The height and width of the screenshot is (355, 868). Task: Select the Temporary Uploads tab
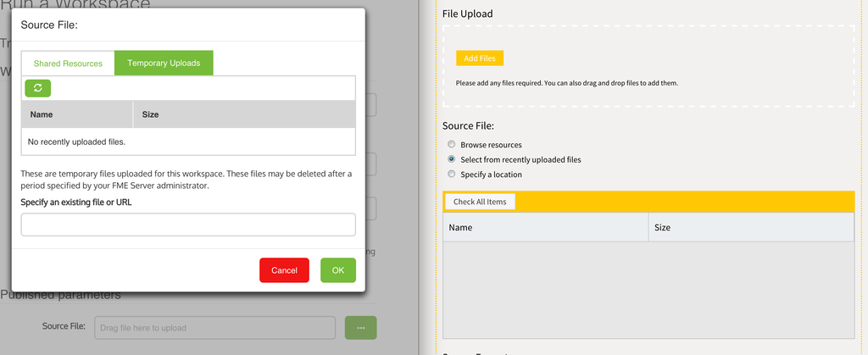[x=164, y=64]
